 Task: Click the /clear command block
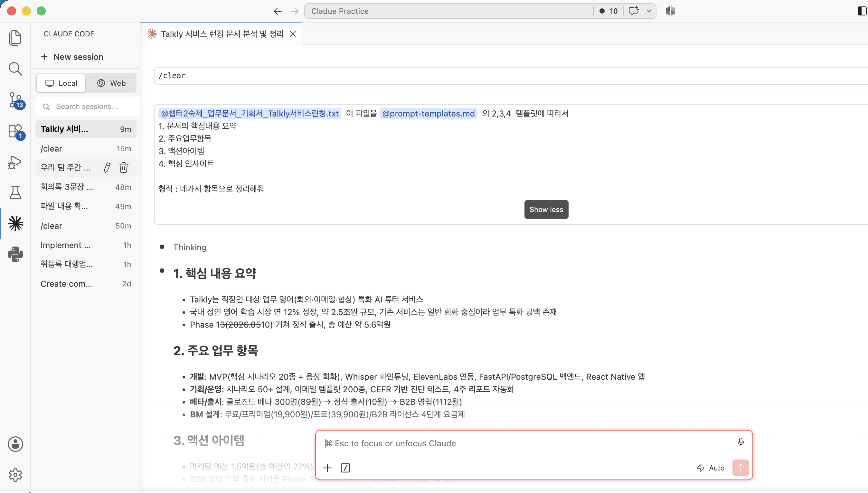click(x=511, y=76)
